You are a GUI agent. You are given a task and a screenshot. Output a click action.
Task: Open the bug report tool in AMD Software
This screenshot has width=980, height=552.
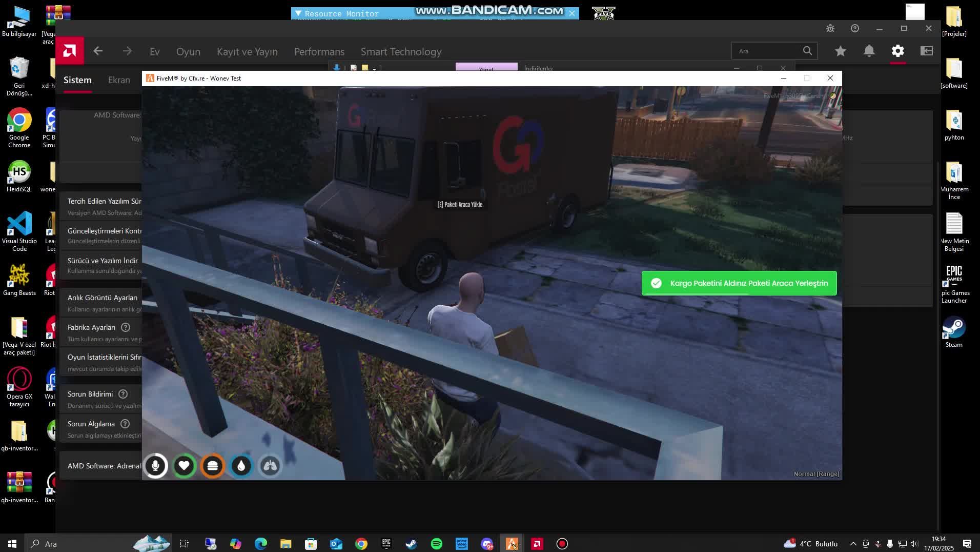pos(830,28)
